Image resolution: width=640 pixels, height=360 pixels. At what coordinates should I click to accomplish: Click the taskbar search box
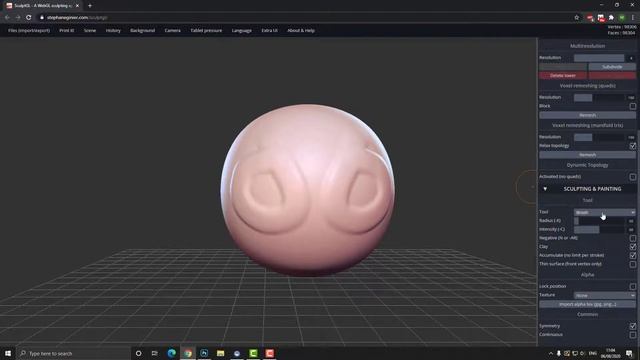click(73, 353)
